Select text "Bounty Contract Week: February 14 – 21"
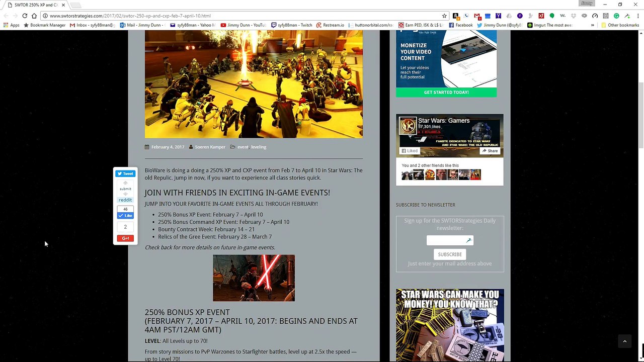 pyautogui.click(x=206, y=229)
